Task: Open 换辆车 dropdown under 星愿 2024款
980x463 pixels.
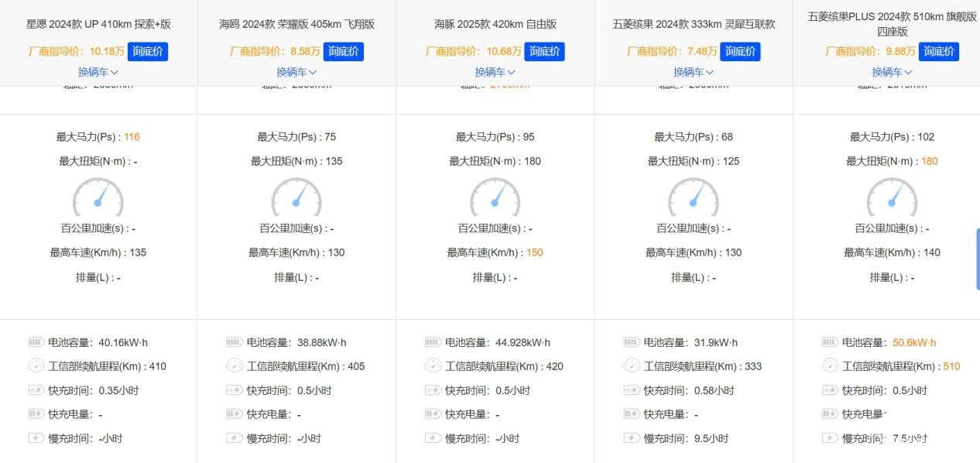Action: (x=98, y=72)
